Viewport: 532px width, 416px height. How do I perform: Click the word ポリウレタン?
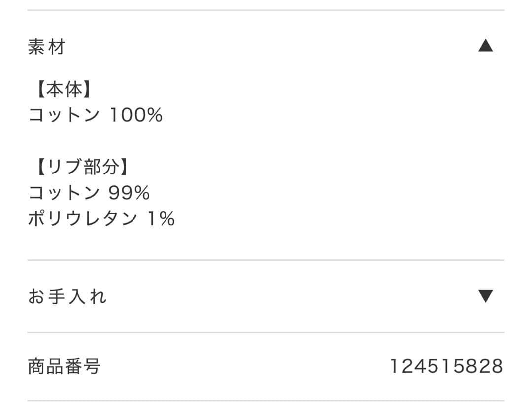pyautogui.click(x=83, y=218)
